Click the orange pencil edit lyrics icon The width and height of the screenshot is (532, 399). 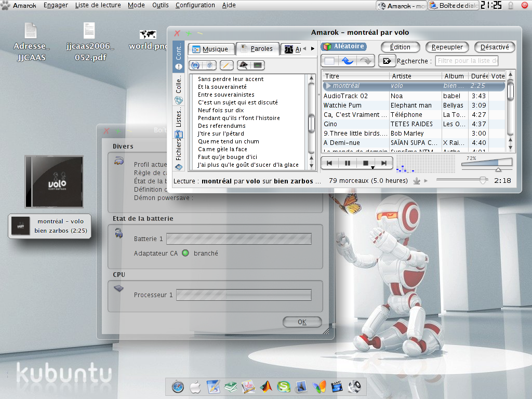click(227, 65)
